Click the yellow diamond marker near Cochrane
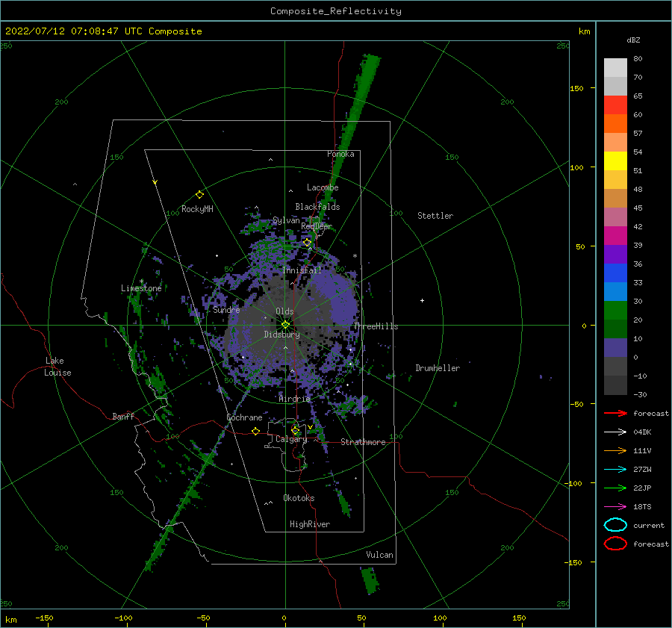Image resolution: width=672 pixels, height=628 pixels. pos(256,432)
